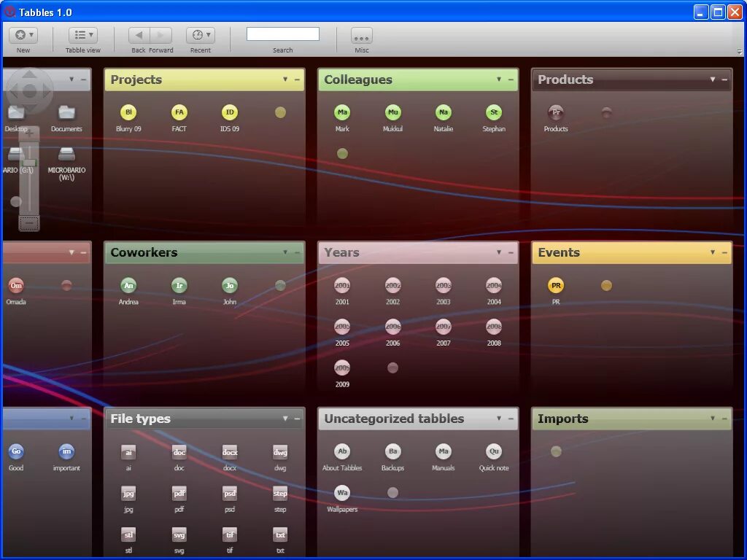The image size is (747, 560).
Task: Open the Blurry 09 project tabble
Action: (128, 113)
